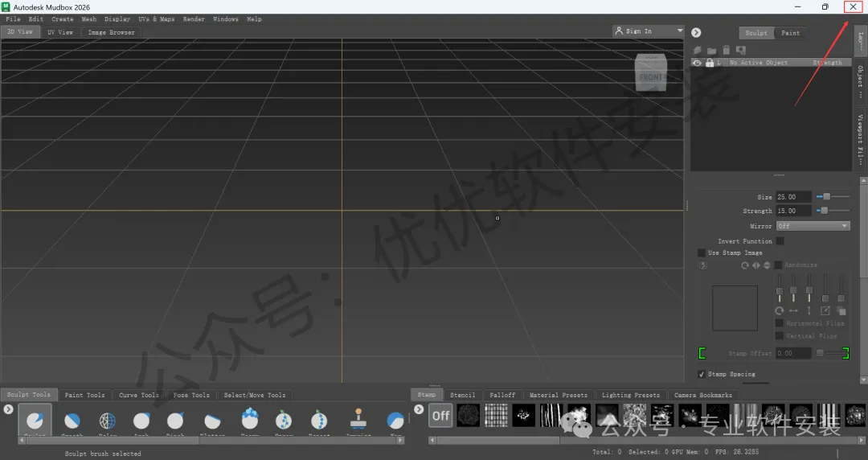This screenshot has width=868, height=460.
Task: Select the Relax wireframe-sphere brush tool
Action: (107, 421)
